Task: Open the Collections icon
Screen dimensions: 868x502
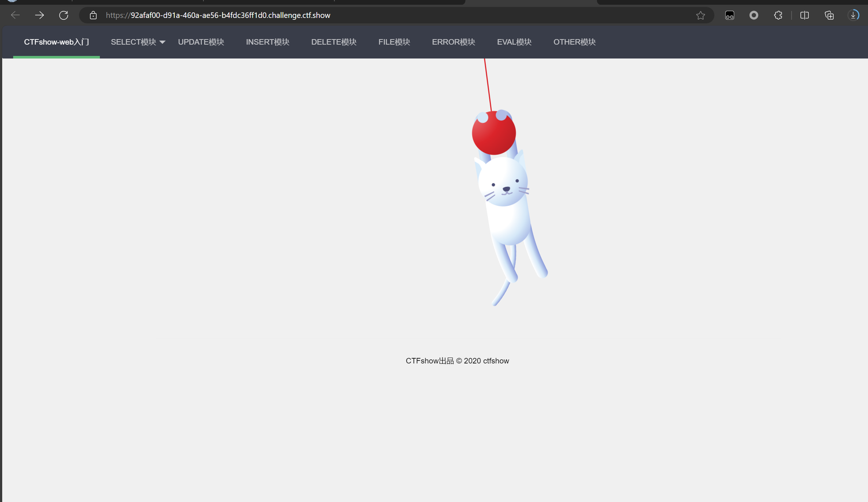Action: 829,15
